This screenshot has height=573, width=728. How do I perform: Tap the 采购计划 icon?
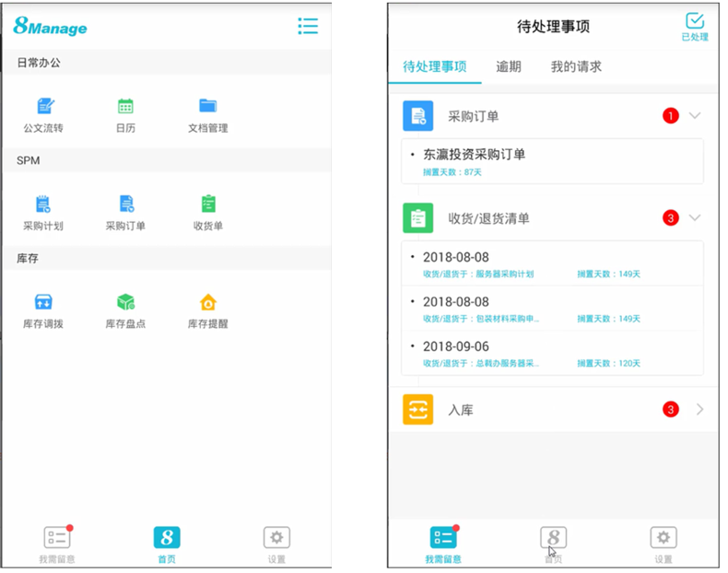pyautogui.click(x=43, y=205)
